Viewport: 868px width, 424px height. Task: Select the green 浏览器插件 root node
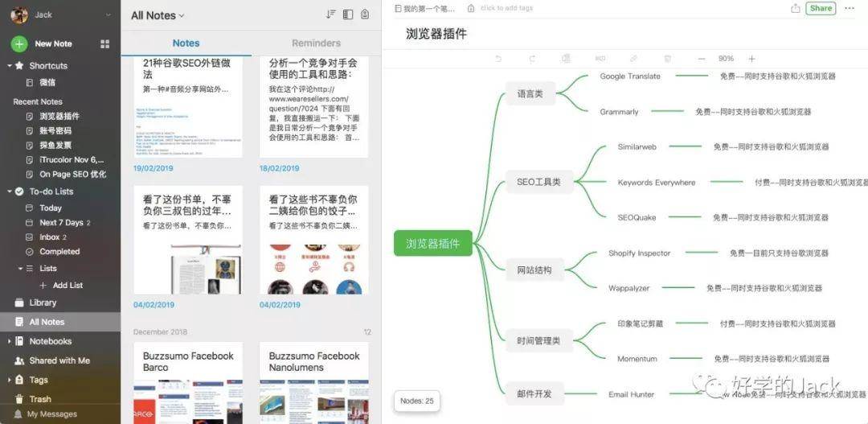433,243
